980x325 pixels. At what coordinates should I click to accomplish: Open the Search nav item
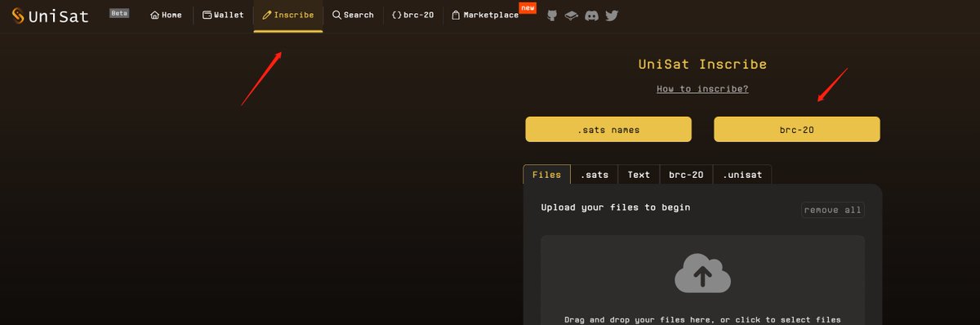(x=353, y=16)
